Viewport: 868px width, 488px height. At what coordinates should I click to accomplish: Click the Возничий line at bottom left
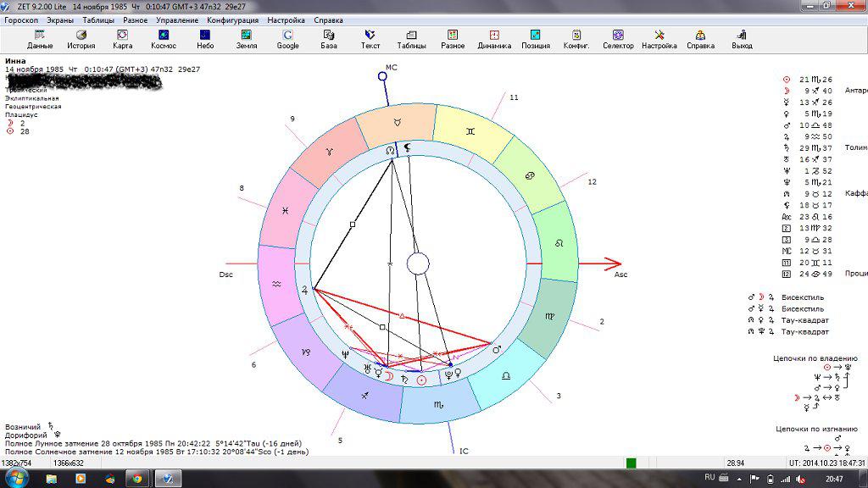pos(30,427)
